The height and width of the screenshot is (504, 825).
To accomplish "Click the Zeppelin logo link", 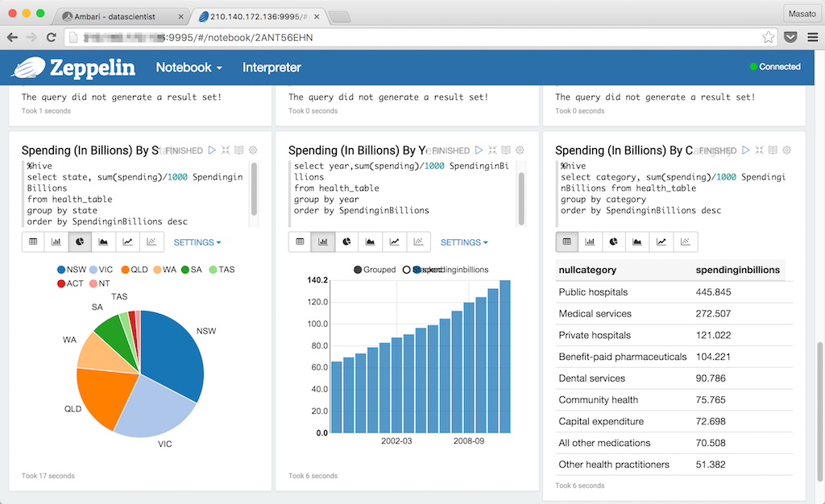I will tap(73, 68).
